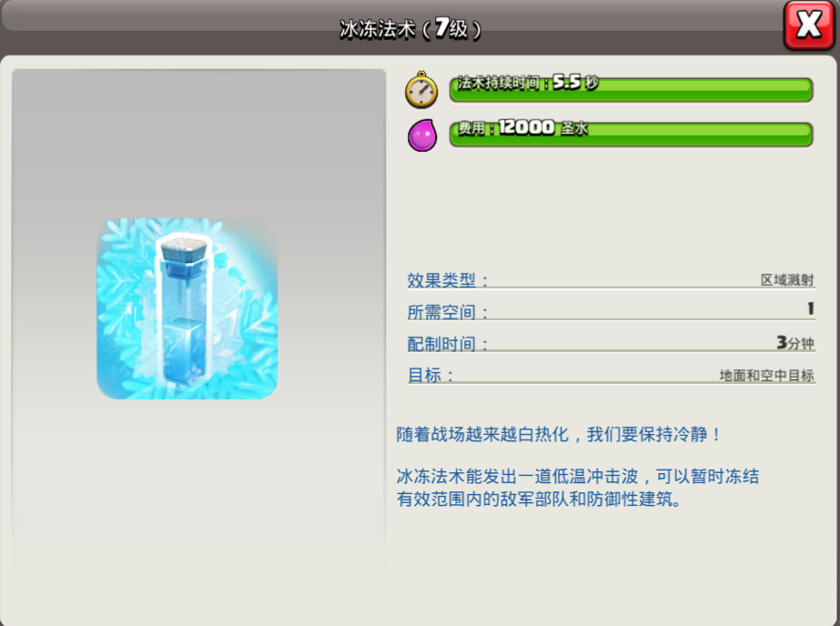Click the 所需空间 label
The height and width of the screenshot is (626, 840).
point(448,312)
